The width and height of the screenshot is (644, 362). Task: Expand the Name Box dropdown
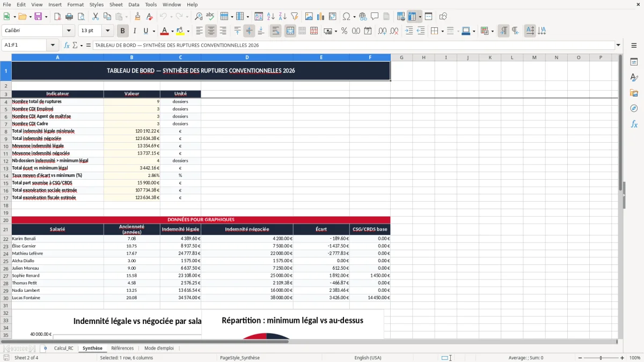(53, 46)
